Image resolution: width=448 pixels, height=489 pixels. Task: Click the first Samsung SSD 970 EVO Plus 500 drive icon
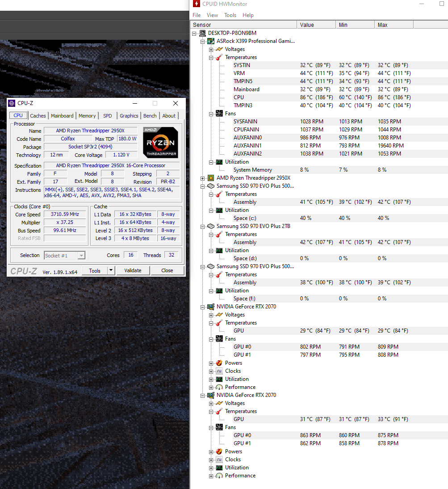click(211, 186)
